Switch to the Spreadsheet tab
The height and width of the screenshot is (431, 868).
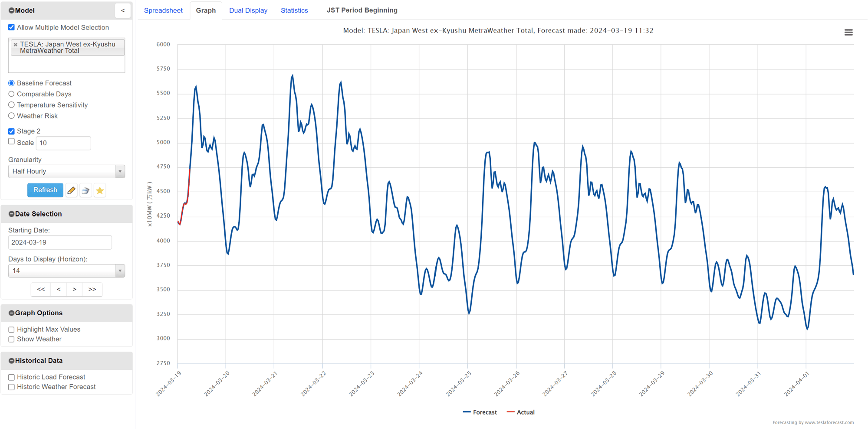coord(163,10)
